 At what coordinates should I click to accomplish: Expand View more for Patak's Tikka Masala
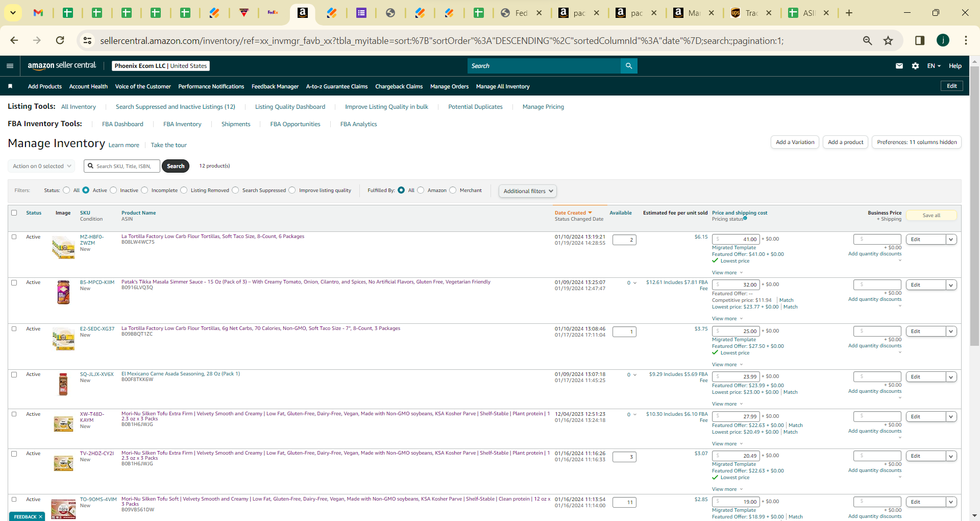727,319
